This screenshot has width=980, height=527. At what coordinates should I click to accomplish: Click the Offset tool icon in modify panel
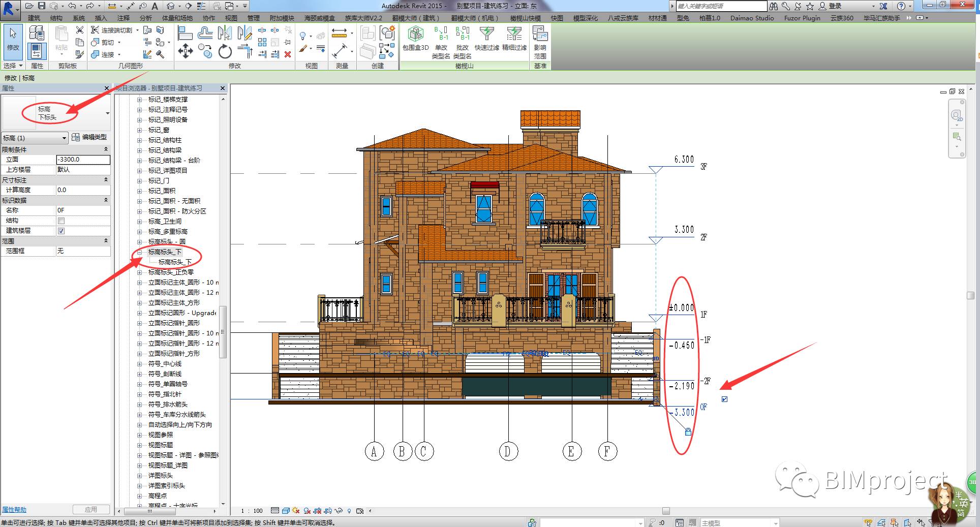click(x=205, y=34)
